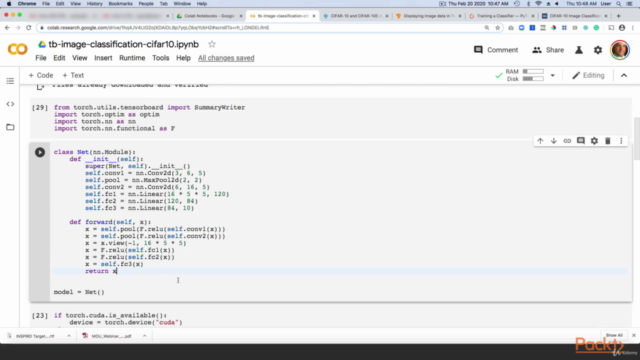Switch to the Training a Classifier tab
Image resolution: width=640 pixels, height=360 pixels.
pos(502,16)
